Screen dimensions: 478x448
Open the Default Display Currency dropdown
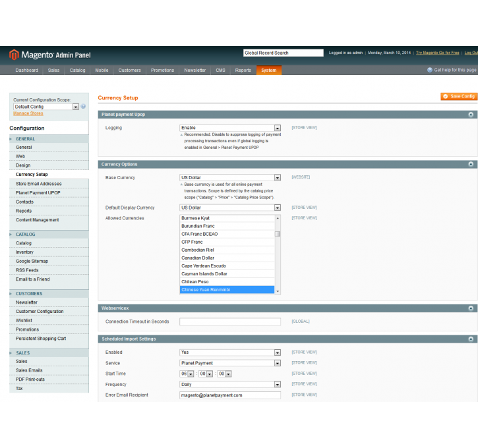(x=230, y=208)
